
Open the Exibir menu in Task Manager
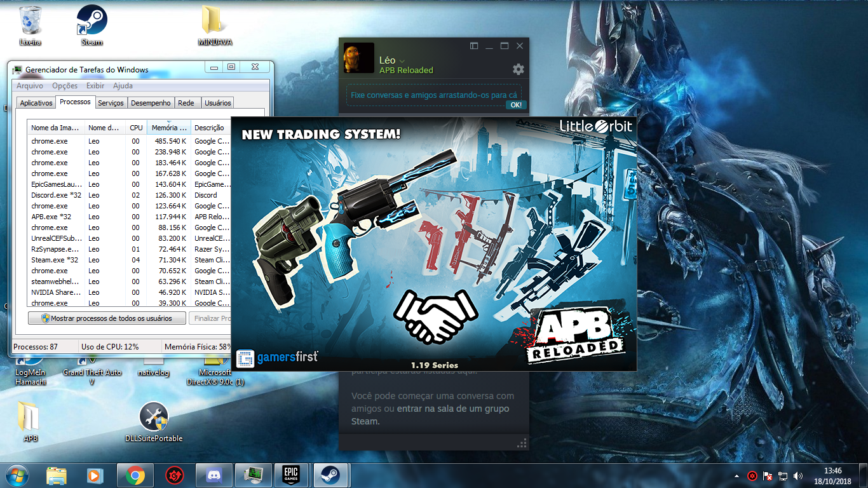[x=95, y=86]
